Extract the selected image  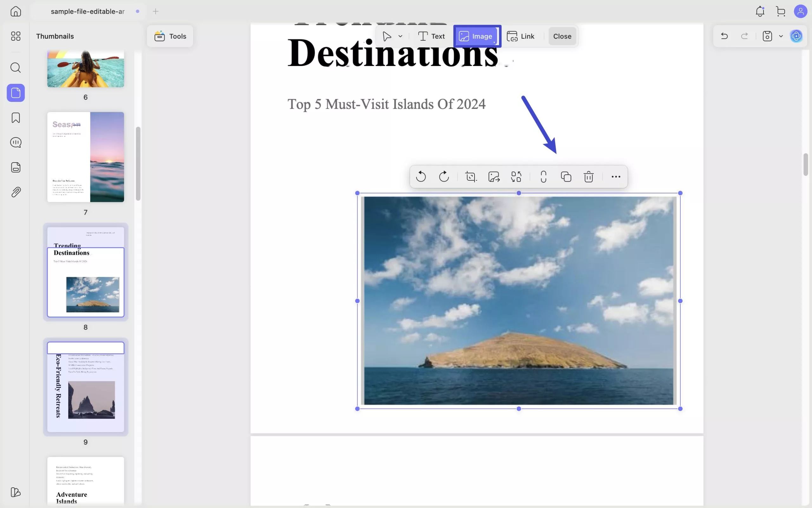click(x=494, y=177)
